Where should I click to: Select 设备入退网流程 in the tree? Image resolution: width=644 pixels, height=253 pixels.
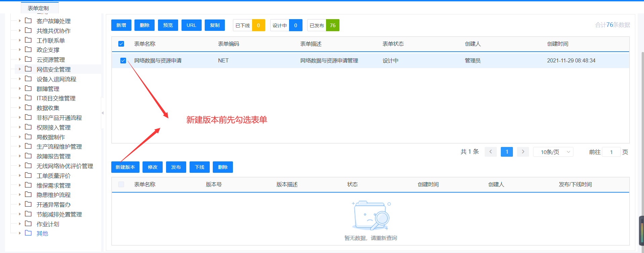click(56, 79)
